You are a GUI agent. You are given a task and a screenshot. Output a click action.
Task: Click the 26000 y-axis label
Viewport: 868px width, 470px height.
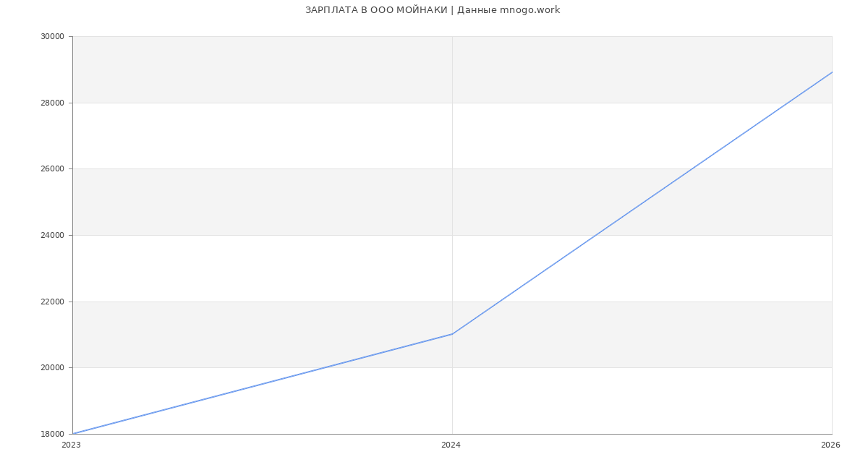coord(53,169)
